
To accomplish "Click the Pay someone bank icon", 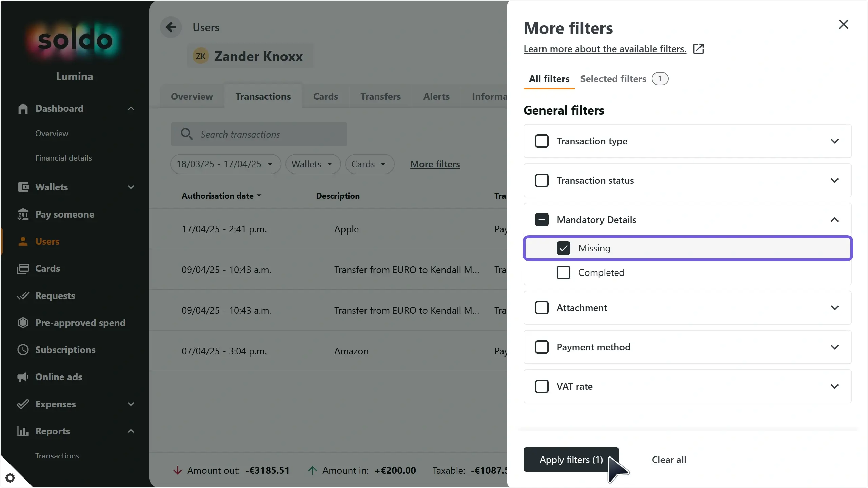I will pos(23,214).
